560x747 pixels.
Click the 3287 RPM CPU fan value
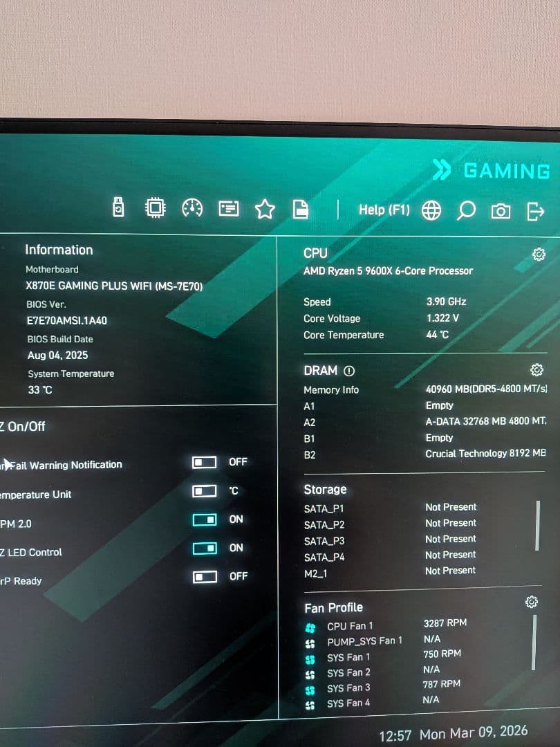tap(445, 623)
